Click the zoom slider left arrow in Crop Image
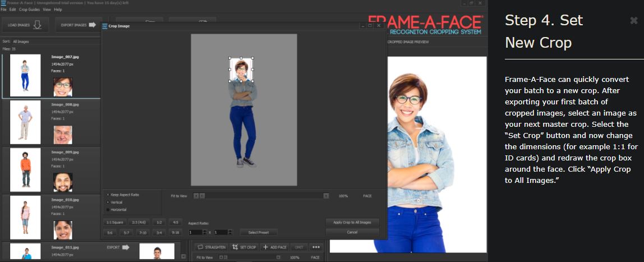Screen dimensions: 644x262 coord(196,196)
